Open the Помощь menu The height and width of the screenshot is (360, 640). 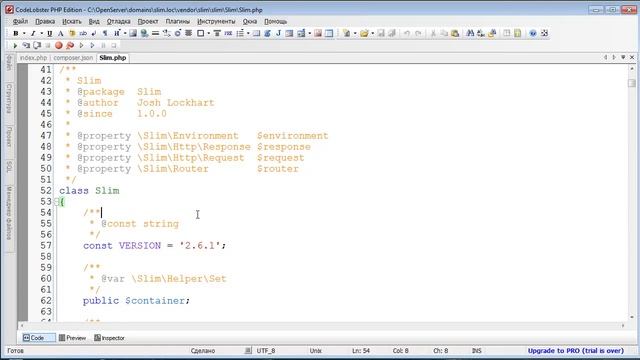(x=276, y=21)
